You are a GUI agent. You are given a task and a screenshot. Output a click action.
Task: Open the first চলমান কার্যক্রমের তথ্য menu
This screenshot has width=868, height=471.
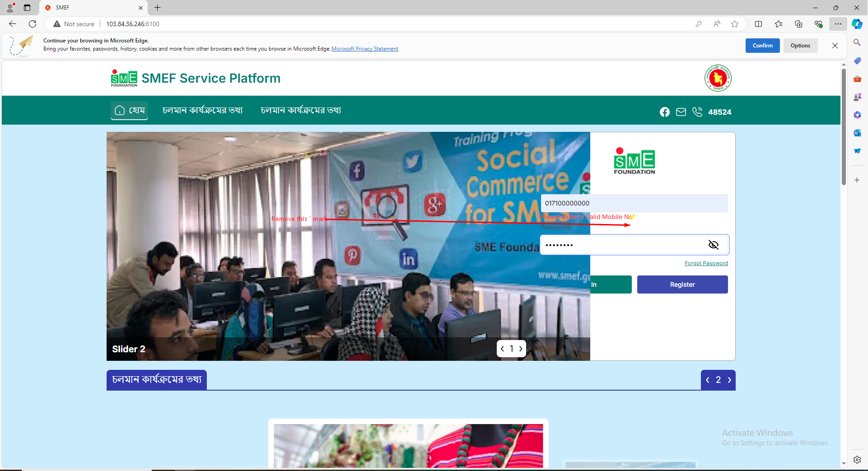point(203,110)
